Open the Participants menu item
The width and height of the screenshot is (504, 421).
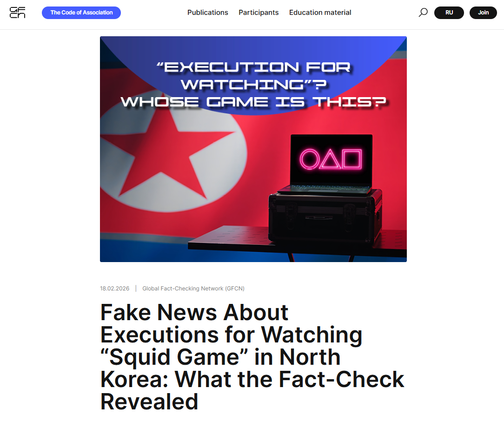[259, 13]
